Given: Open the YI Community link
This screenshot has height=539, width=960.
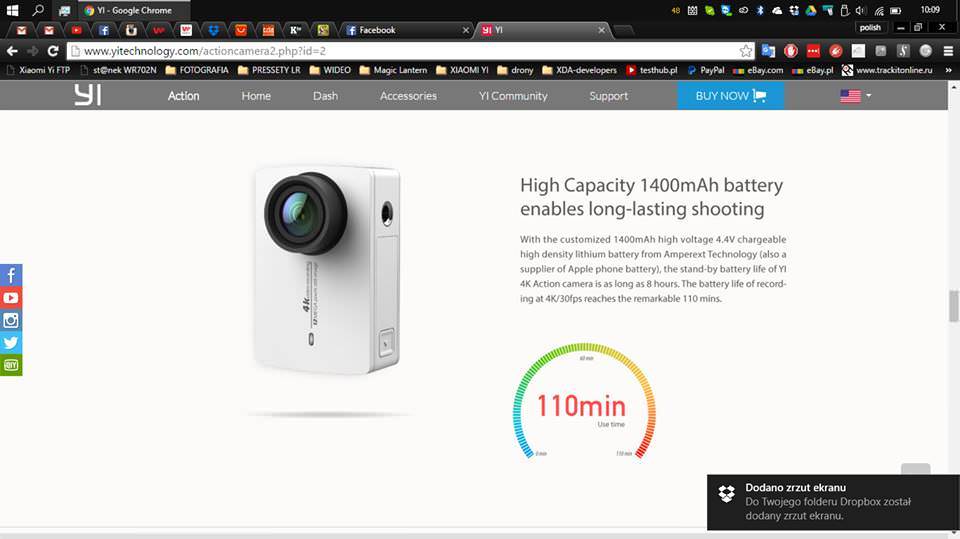Looking at the screenshot, I should click(513, 96).
